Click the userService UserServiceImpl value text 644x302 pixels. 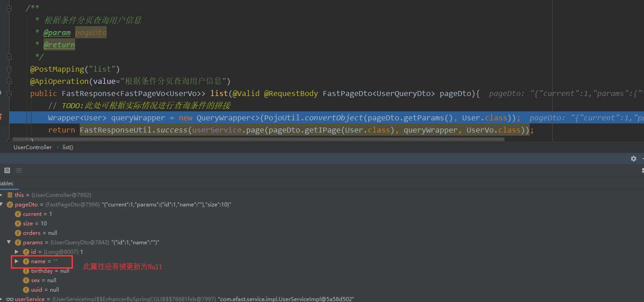(134, 299)
